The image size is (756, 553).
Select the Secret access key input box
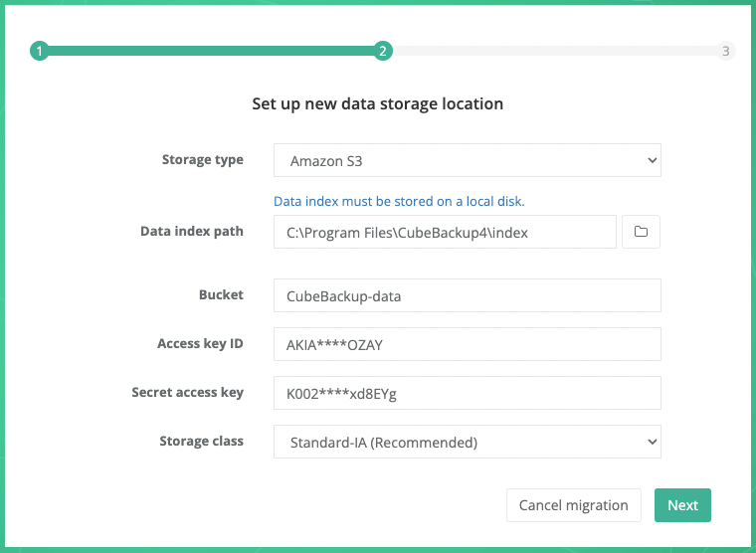coord(467,393)
